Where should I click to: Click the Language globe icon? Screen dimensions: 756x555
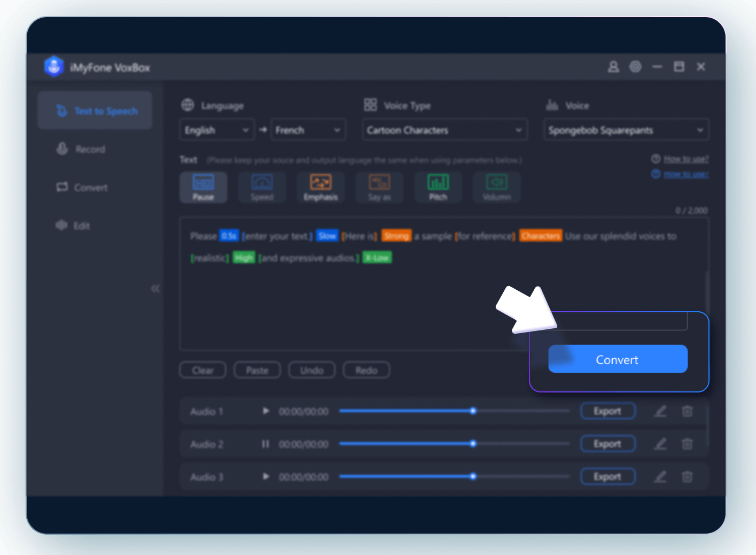(188, 105)
